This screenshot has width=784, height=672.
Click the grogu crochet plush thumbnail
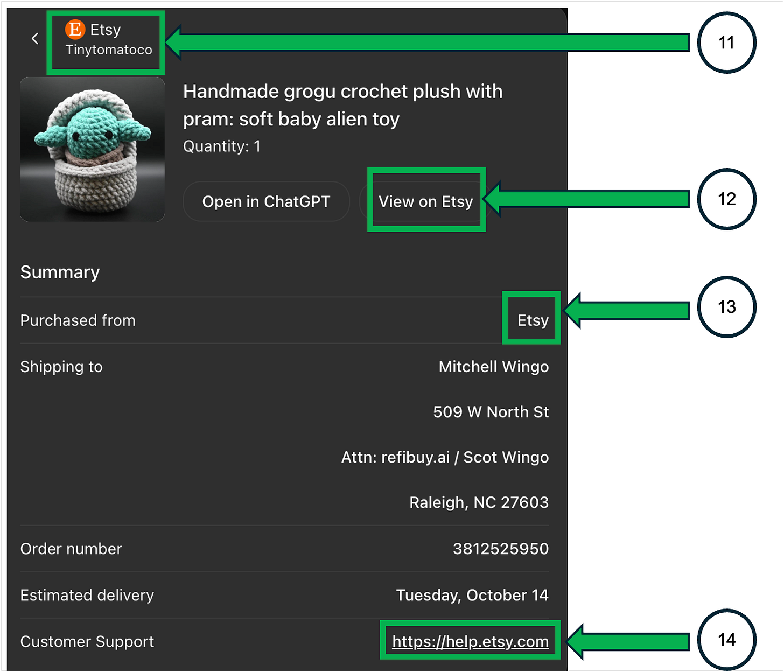(92, 149)
